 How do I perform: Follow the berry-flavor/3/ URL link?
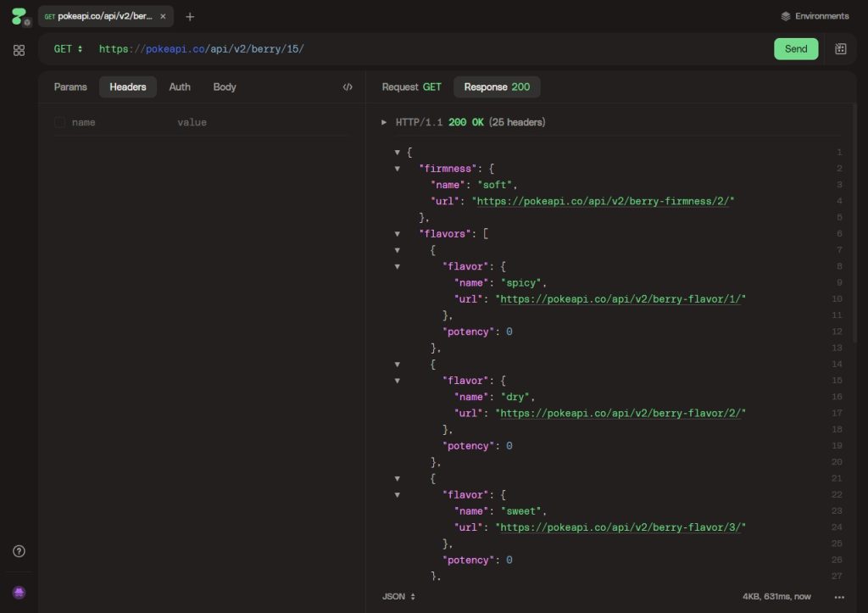(x=620, y=527)
